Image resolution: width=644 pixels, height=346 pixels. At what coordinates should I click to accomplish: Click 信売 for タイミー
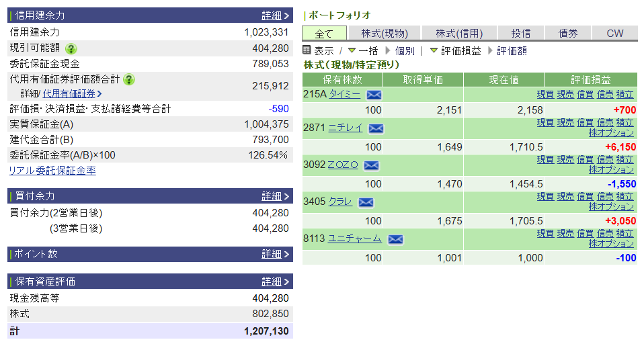[605, 95]
